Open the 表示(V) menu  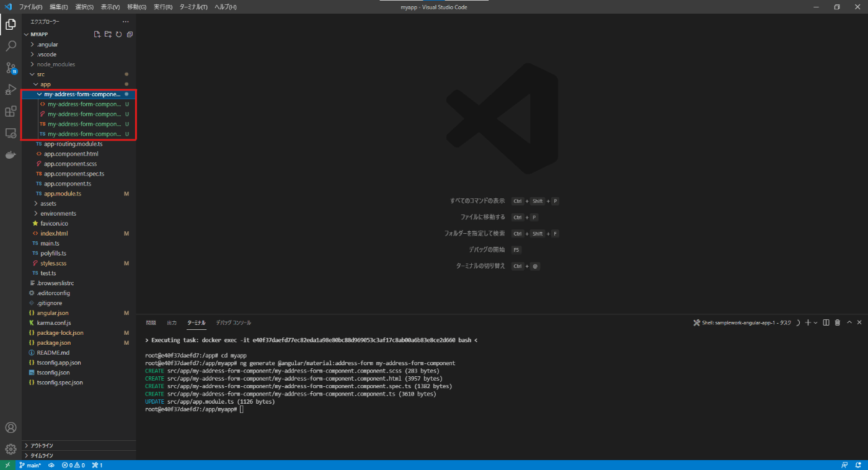tap(110, 7)
